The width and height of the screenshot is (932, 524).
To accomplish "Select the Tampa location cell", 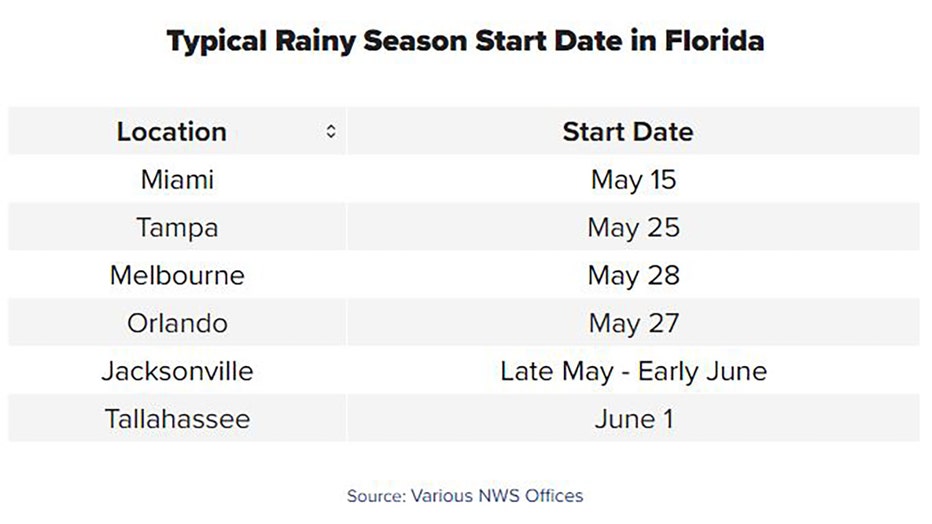I will tap(177, 227).
